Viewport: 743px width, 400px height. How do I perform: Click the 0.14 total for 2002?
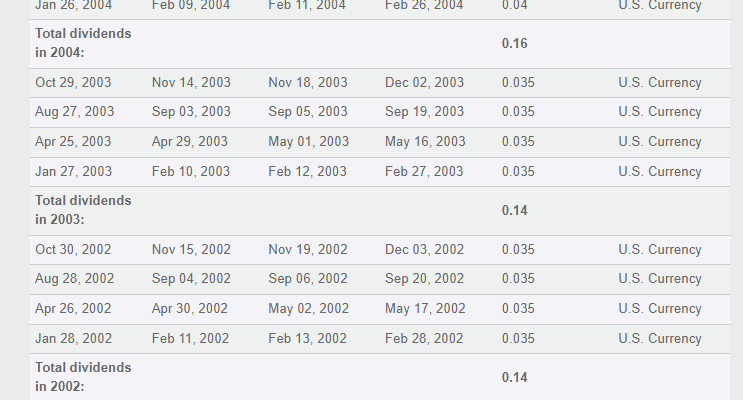point(515,377)
